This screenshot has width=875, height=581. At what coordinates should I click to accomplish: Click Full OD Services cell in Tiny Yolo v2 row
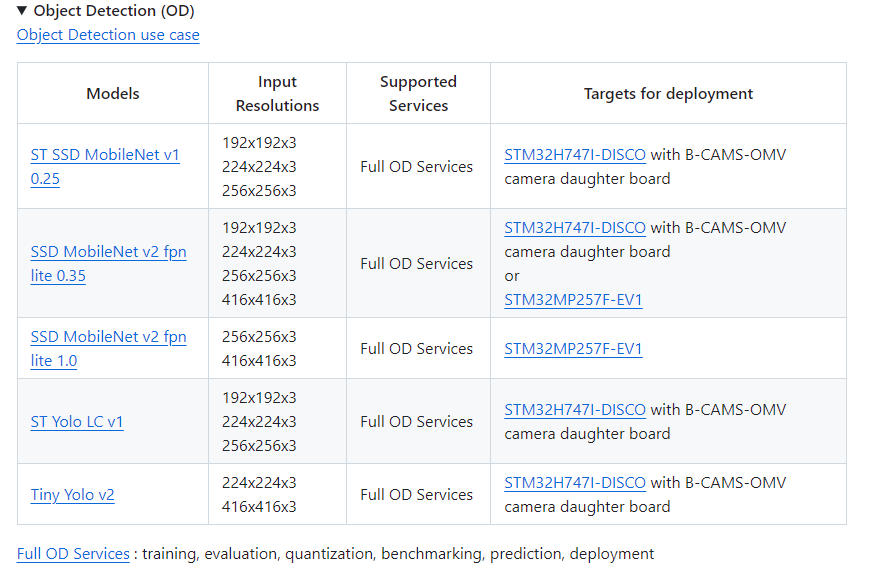tap(417, 495)
